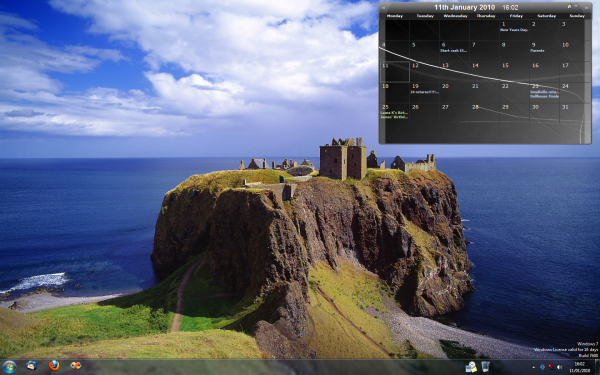Screen dimensions: 600x375
Task: Open the Thunderbird mail icon on taskbar
Action: click(31, 365)
